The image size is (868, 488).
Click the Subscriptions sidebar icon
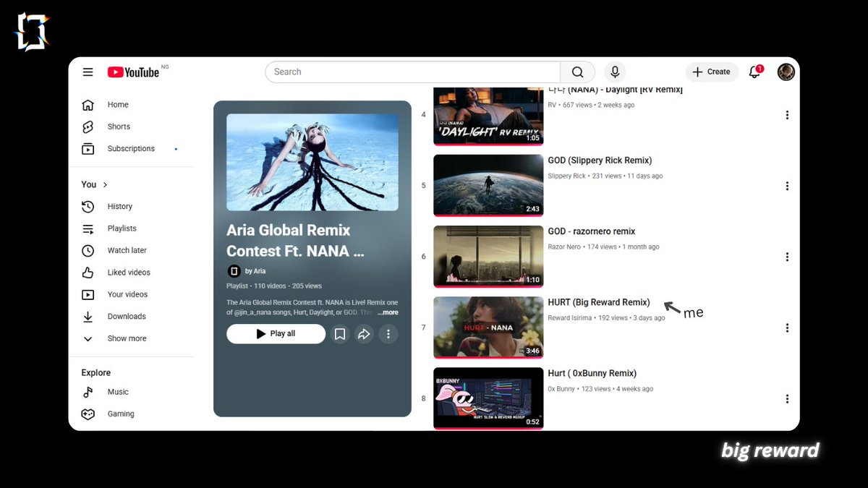pos(88,149)
